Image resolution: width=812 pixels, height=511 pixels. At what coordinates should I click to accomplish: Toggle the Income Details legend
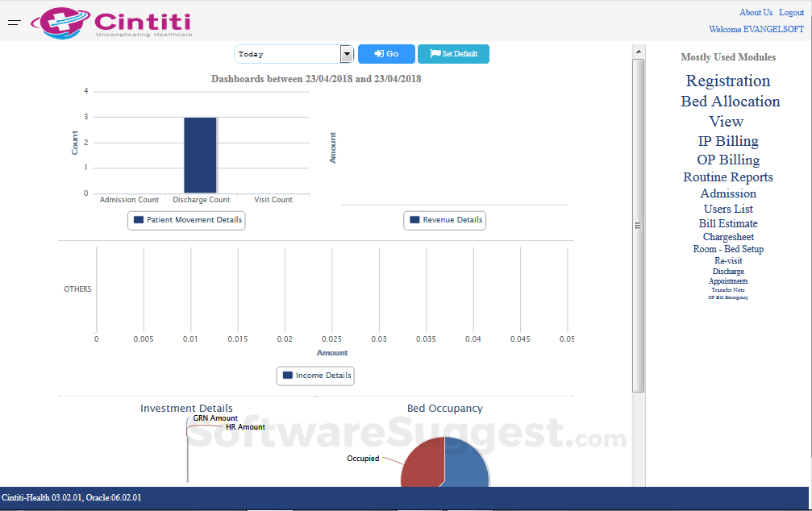click(x=314, y=375)
